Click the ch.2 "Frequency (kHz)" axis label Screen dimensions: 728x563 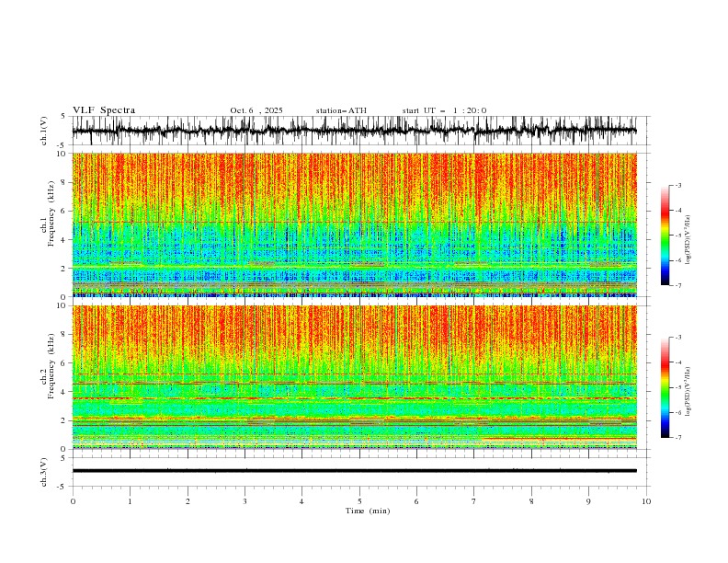point(51,366)
